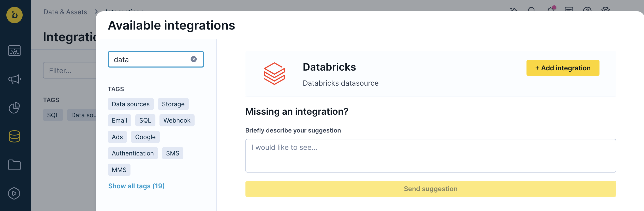This screenshot has width=644, height=211.
Task: Select the Databricks datasource description
Action: (341, 83)
